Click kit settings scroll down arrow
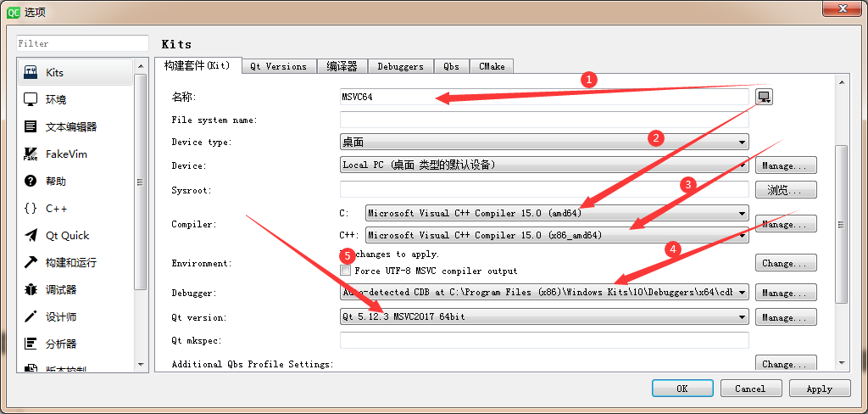Image resolution: width=868 pixels, height=414 pixels. [842, 364]
